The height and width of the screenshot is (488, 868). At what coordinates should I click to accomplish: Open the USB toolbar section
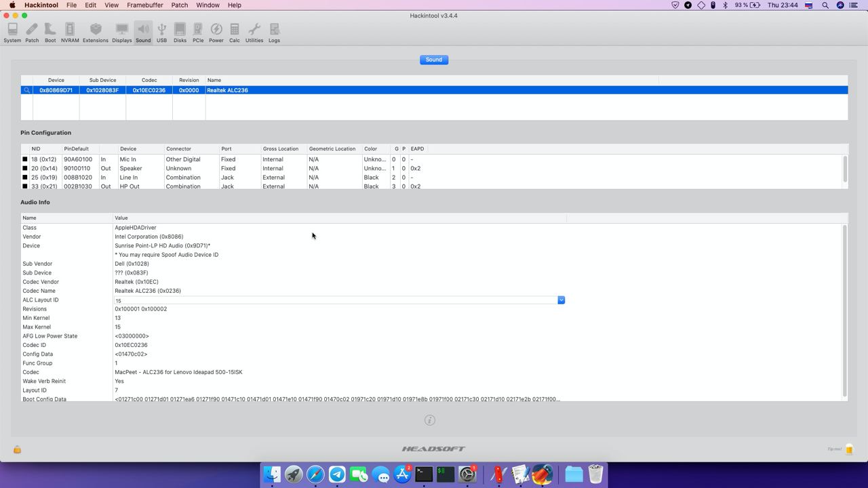tap(161, 33)
